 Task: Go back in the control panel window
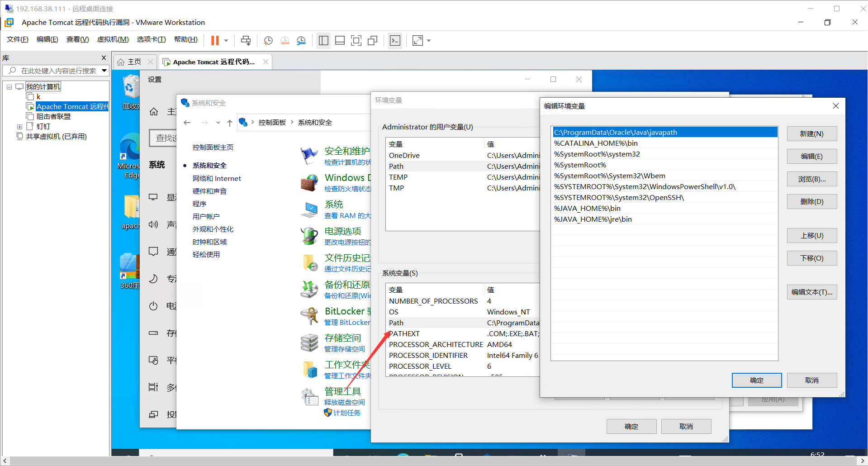tap(187, 123)
